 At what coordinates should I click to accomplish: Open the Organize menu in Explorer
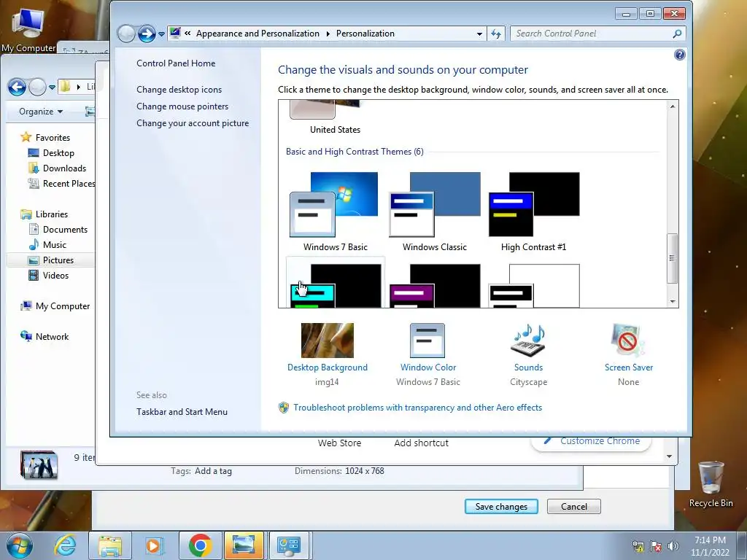click(x=41, y=112)
